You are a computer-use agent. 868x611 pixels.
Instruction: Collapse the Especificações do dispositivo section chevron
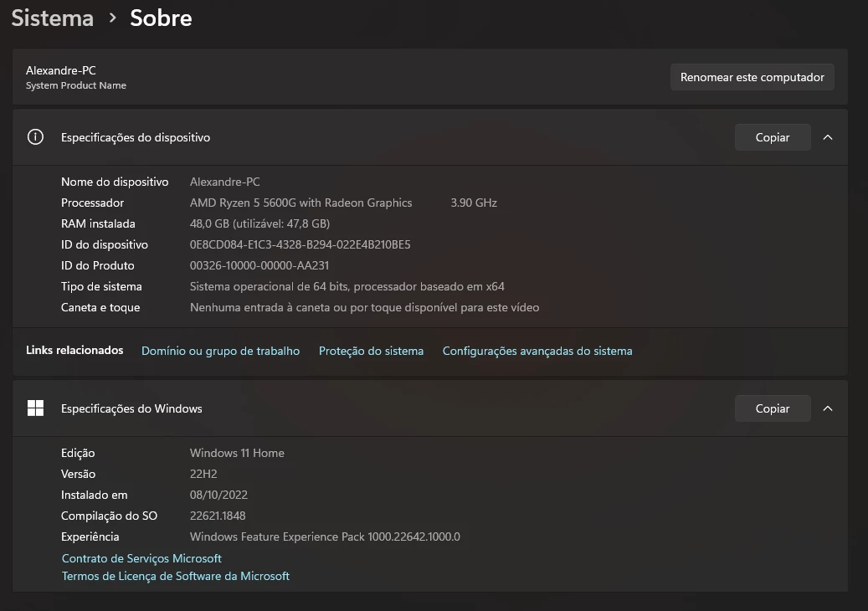[x=828, y=137]
